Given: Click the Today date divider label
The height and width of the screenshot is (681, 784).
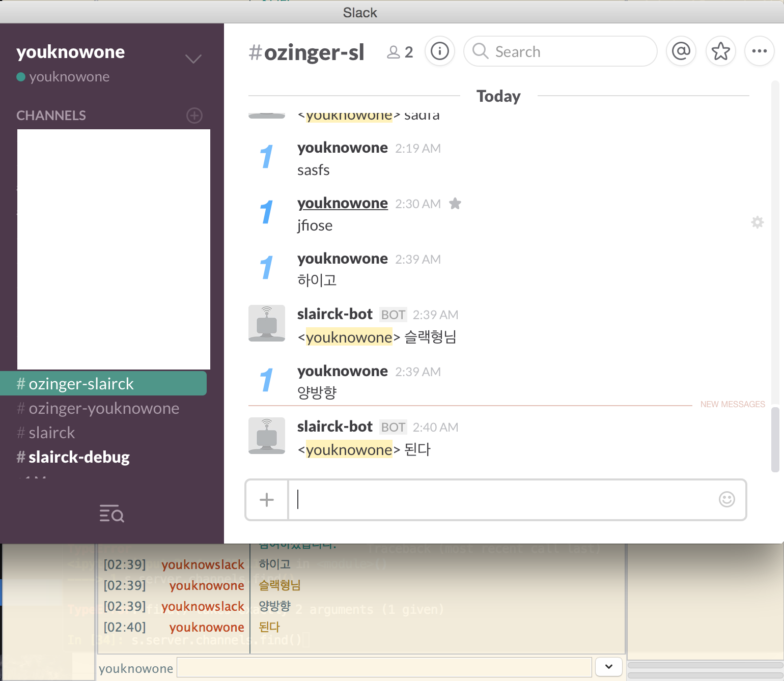Looking at the screenshot, I should point(498,96).
